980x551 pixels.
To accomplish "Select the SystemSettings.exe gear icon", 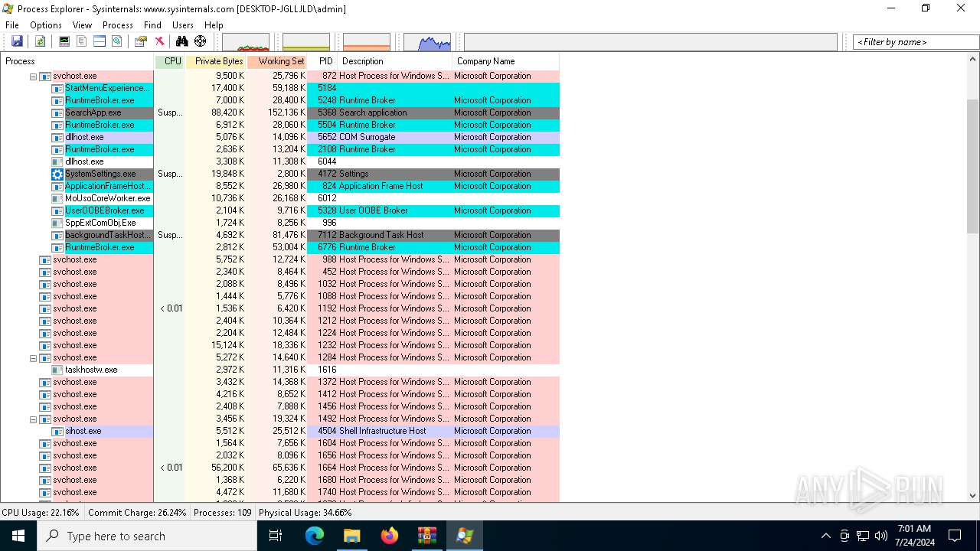I will point(57,174).
